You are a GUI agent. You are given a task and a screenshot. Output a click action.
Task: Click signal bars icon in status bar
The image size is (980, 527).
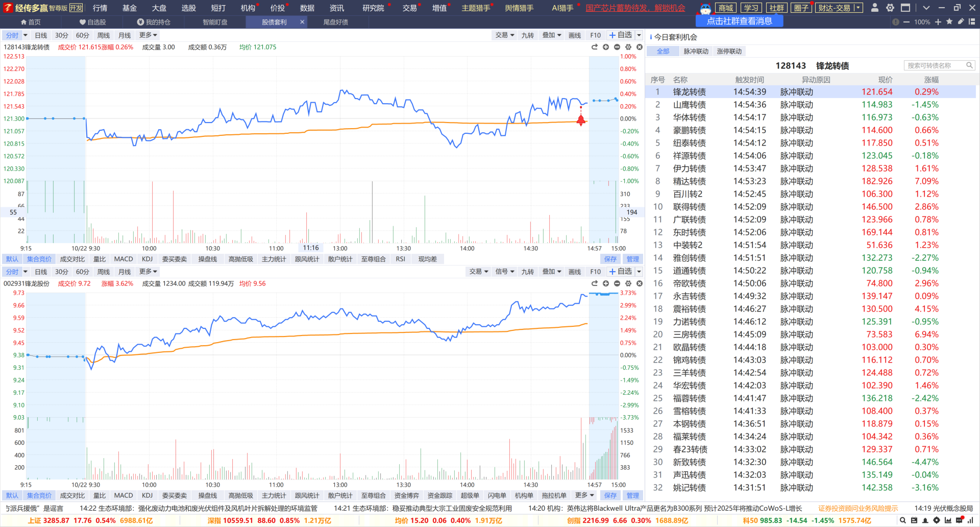pyautogui.click(x=971, y=520)
